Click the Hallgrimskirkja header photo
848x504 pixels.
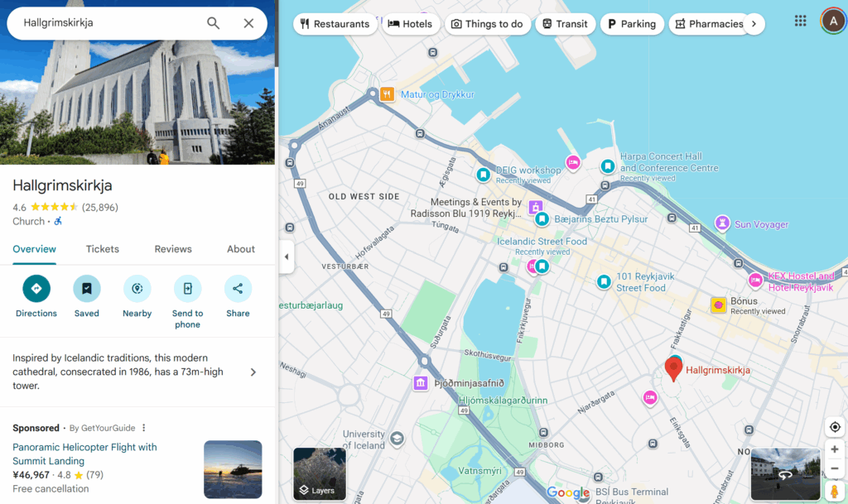pos(137,103)
